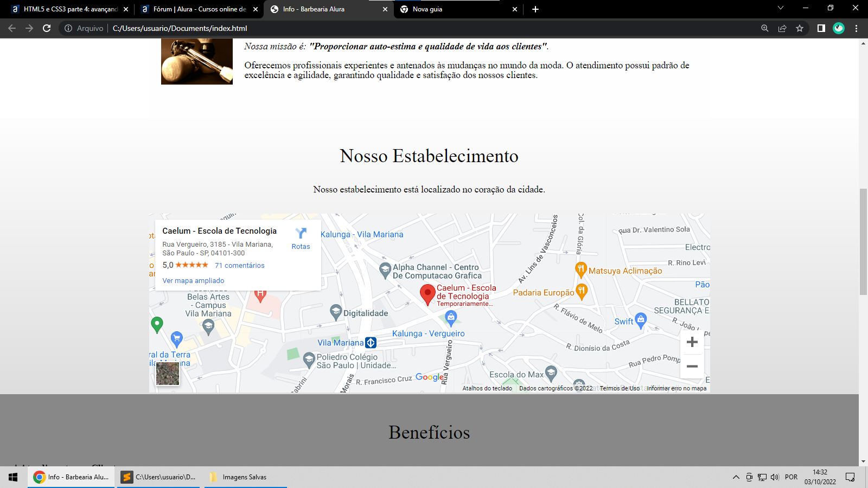The width and height of the screenshot is (868, 488).
Task: Switch map to satellite thumbnail view
Action: pyautogui.click(x=168, y=374)
